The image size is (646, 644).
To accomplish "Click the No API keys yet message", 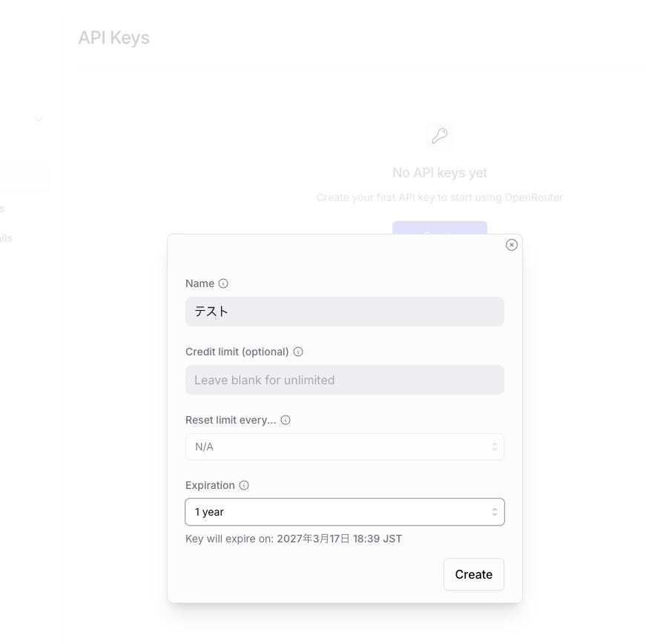I will point(440,173).
